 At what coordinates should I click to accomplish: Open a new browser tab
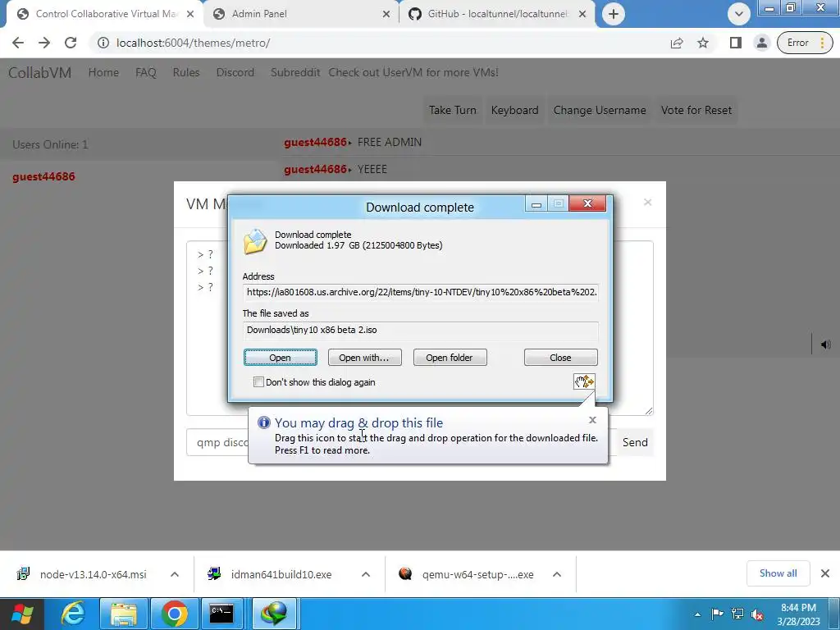coord(614,14)
